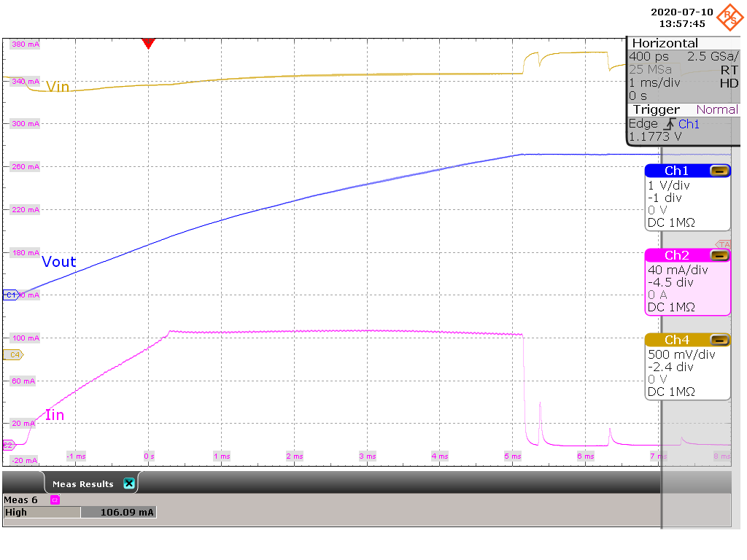Collapse the Ch2 signal box
The image size is (747, 560).
click(721, 255)
